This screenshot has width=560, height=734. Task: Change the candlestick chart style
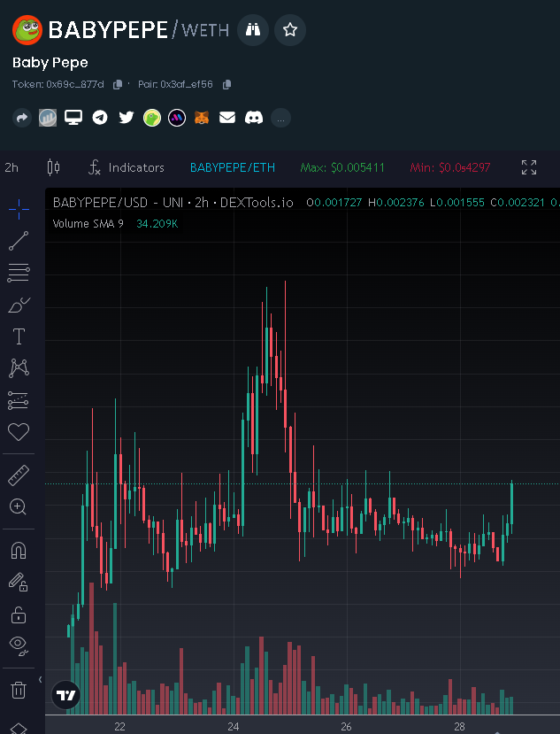pos(54,167)
